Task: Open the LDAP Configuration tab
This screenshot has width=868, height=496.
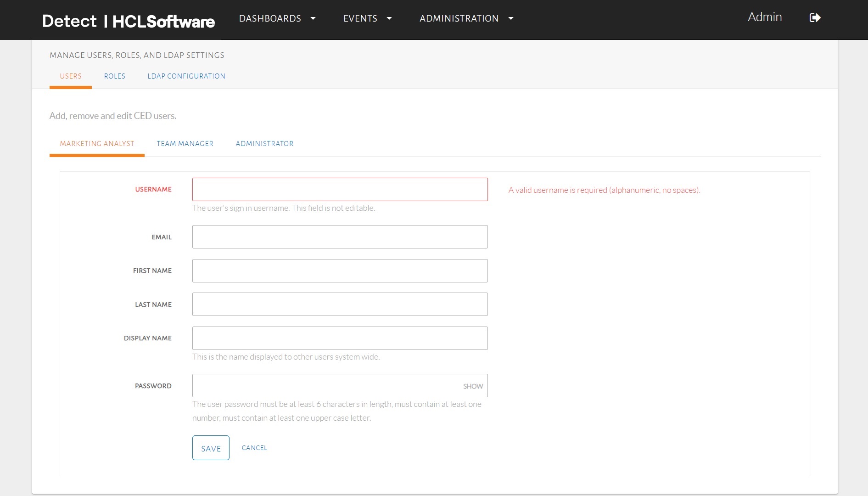Action: tap(186, 76)
